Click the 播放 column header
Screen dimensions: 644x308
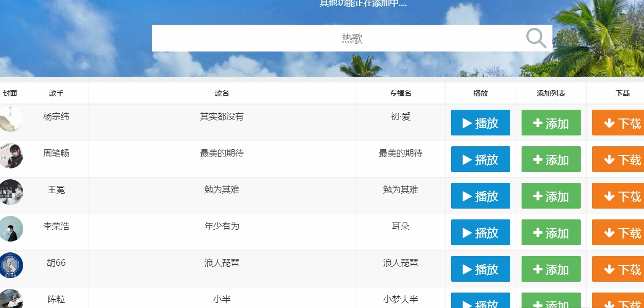tap(480, 93)
